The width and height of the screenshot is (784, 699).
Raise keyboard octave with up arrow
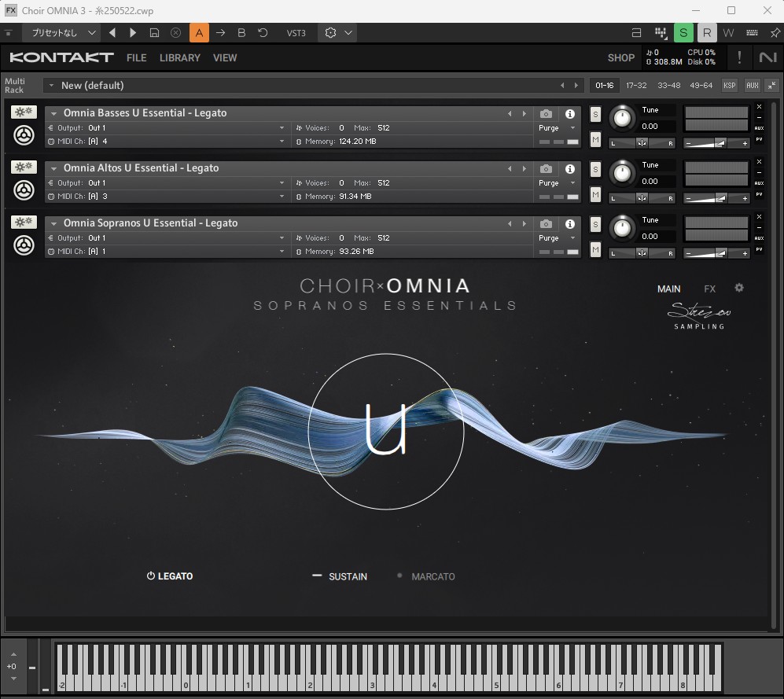13,654
